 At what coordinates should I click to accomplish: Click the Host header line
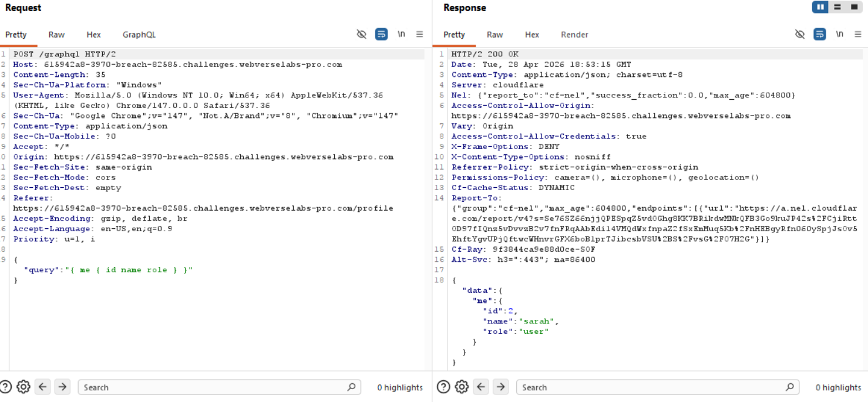click(x=177, y=65)
